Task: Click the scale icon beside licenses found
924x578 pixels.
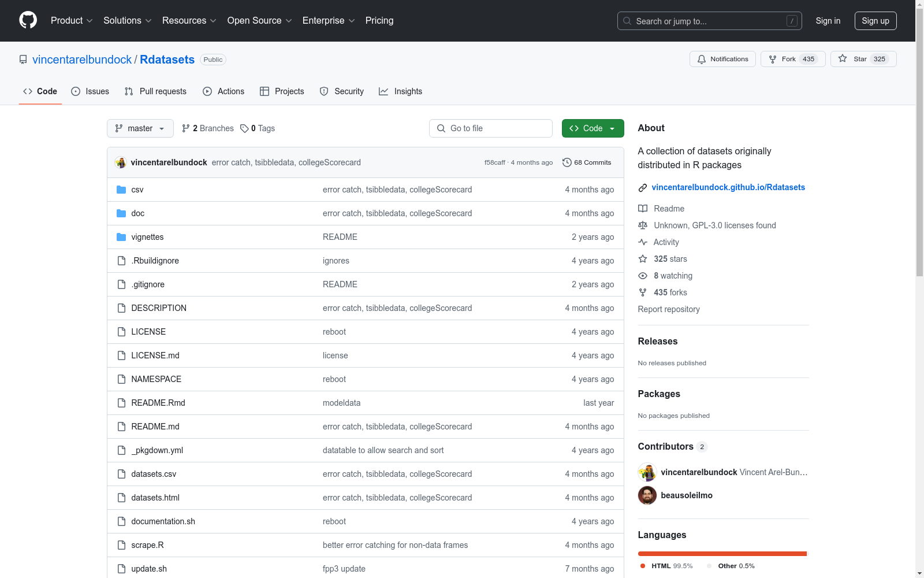Action: [x=643, y=225]
